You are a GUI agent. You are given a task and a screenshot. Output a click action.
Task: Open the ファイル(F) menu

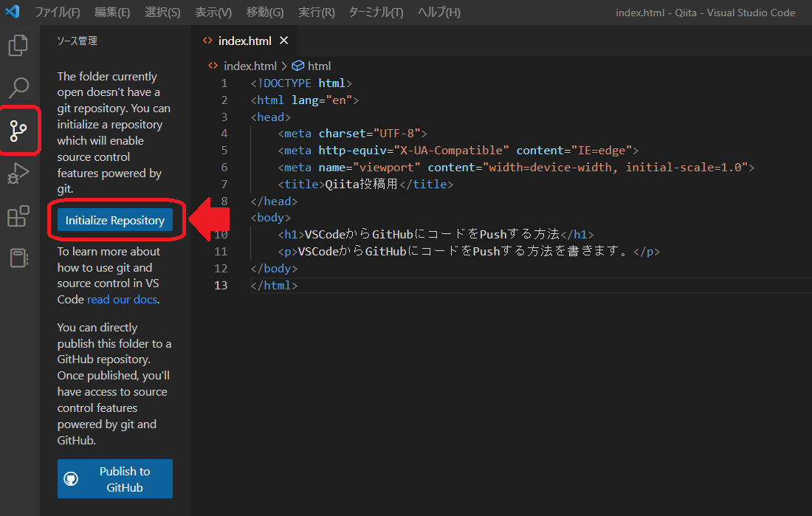pyautogui.click(x=58, y=12)
